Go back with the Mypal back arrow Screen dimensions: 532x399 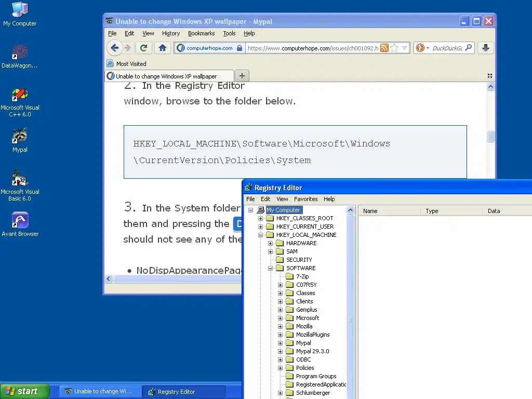click(x=115, y=48)
